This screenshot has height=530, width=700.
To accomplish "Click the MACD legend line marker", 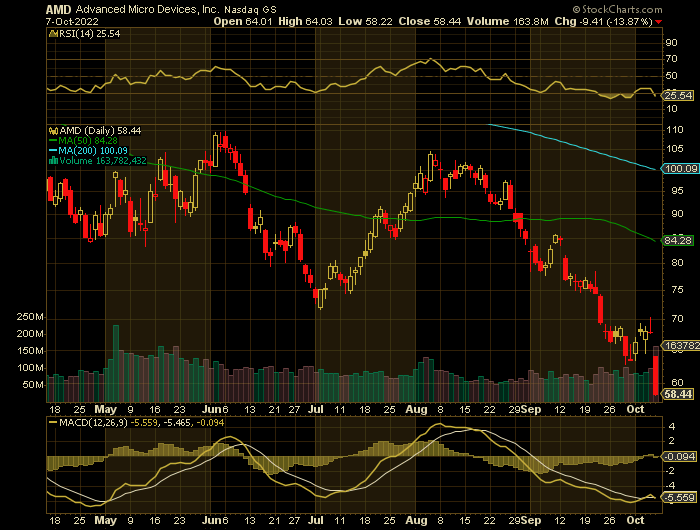I will [53, 422].
